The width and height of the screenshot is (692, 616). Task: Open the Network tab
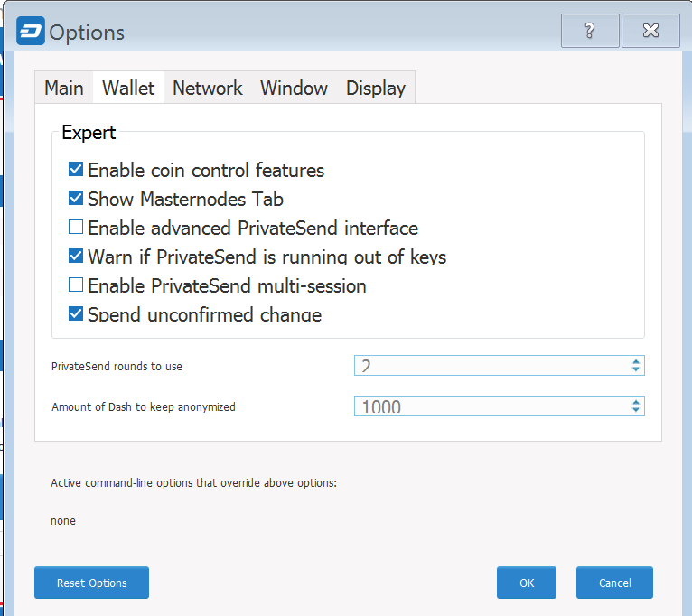(x=208, y=88)
